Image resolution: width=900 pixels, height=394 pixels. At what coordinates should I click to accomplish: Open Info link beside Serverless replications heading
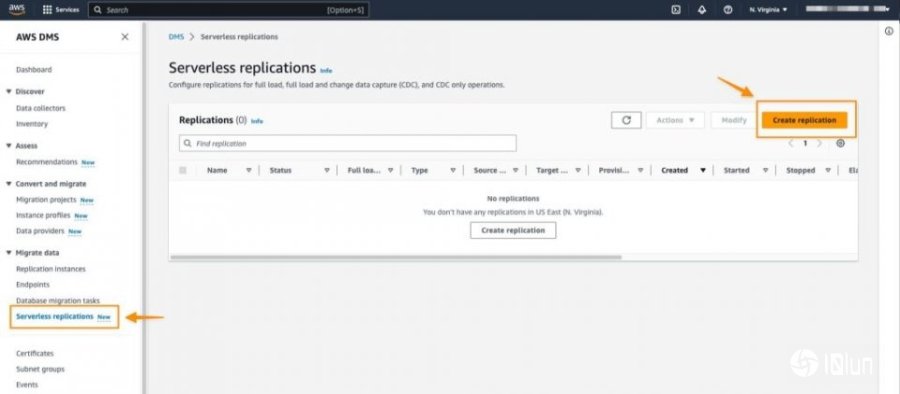pos(326,71)
